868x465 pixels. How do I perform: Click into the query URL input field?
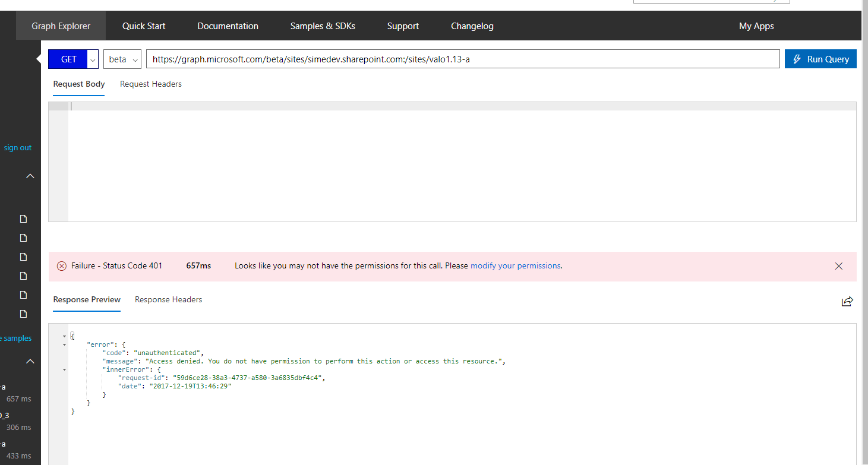[462, 59]
